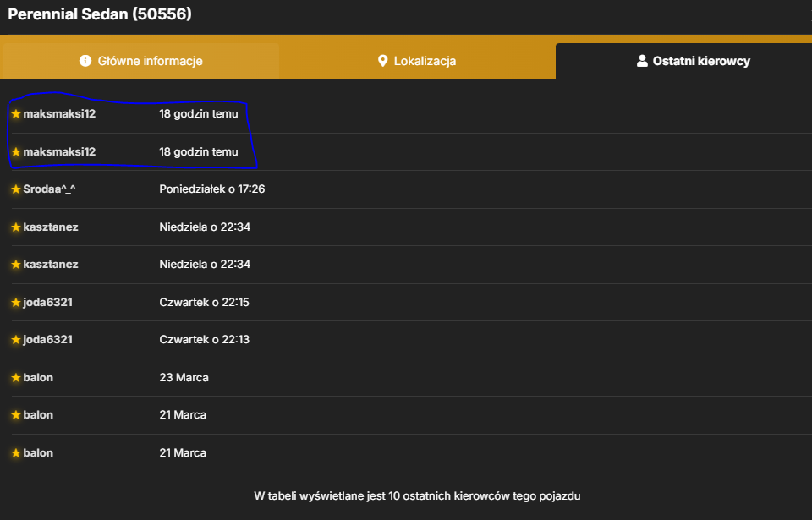Click the balon username dated 23 Marca
The image size is (812, 520).
pos(38,378)
